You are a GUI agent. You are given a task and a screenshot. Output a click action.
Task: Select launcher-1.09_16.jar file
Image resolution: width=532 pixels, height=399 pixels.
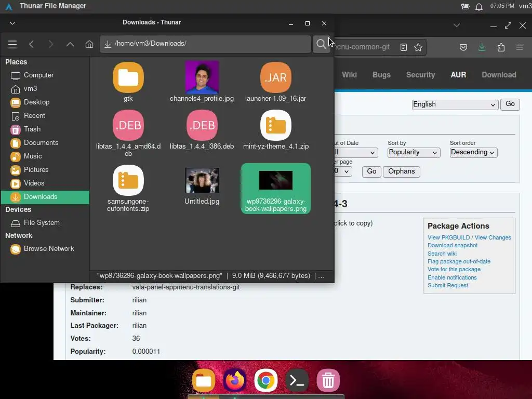coord(276,82)
